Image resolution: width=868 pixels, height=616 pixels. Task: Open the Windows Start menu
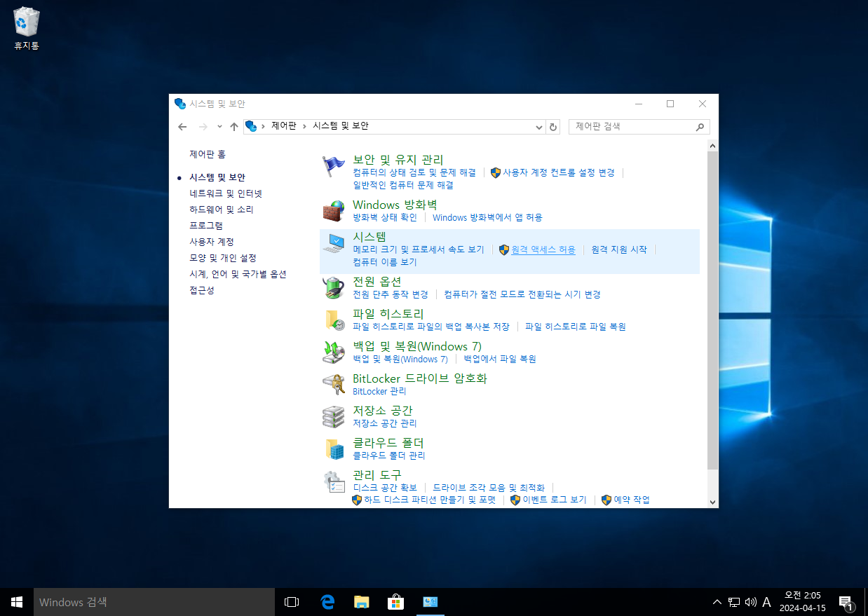[17, 602]
